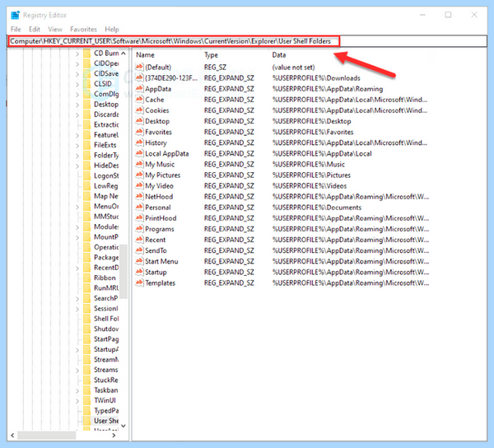Click the icon beside SendTo value
The height and width of the screenshot is (448, 494).
(x=139, y=250)
